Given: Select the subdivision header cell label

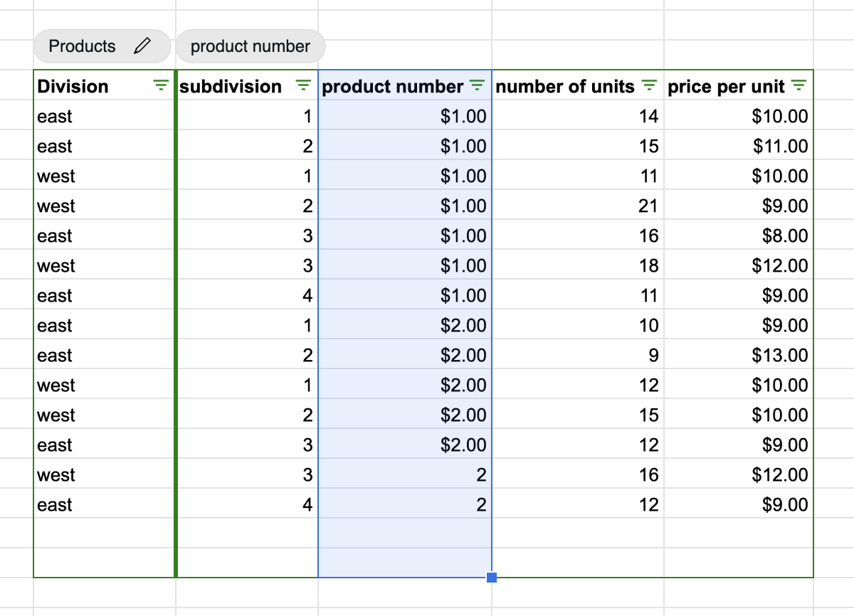Looking at the screenshot, I should click(231, 87).
